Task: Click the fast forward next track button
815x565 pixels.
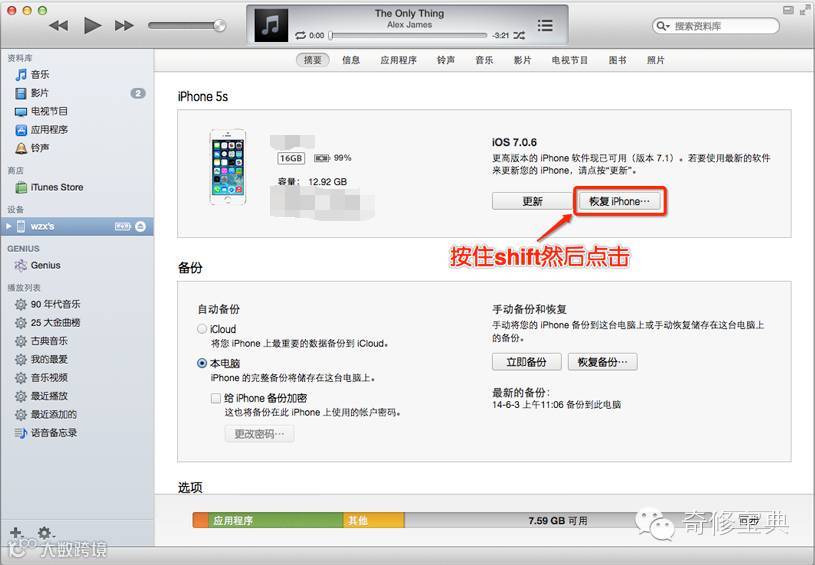Action: [x=124, y=25]
